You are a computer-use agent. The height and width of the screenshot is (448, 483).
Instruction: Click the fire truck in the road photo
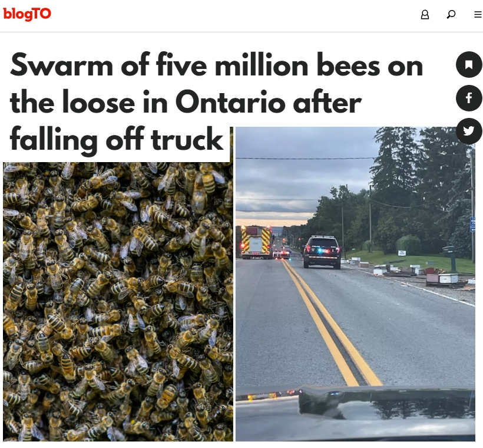(x=257, y=242)
